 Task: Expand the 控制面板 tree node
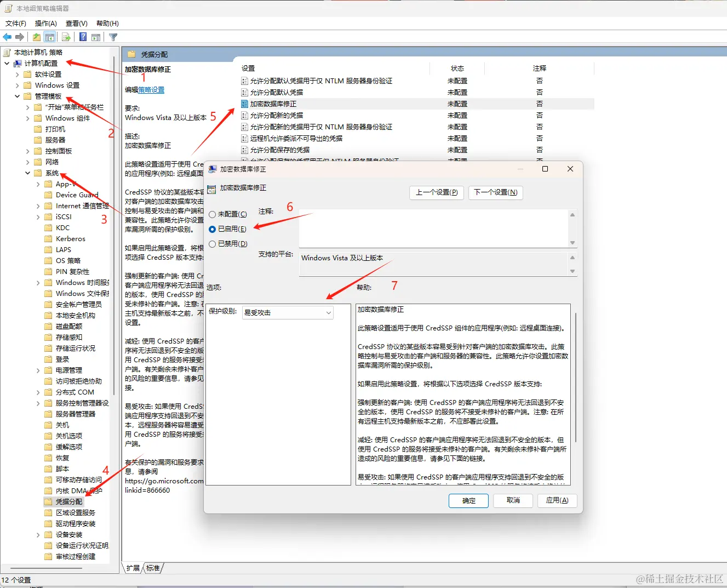[27, 151]
